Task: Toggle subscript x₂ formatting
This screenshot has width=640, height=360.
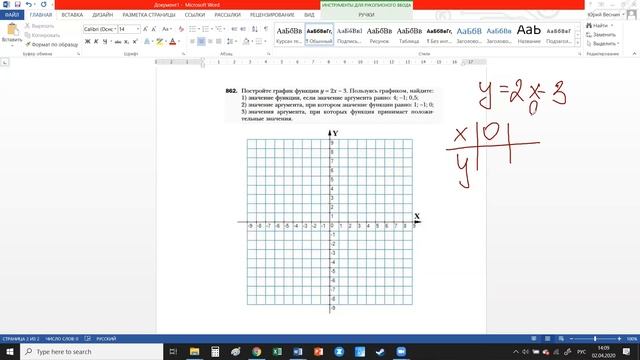Action: [x=127, y=41]
